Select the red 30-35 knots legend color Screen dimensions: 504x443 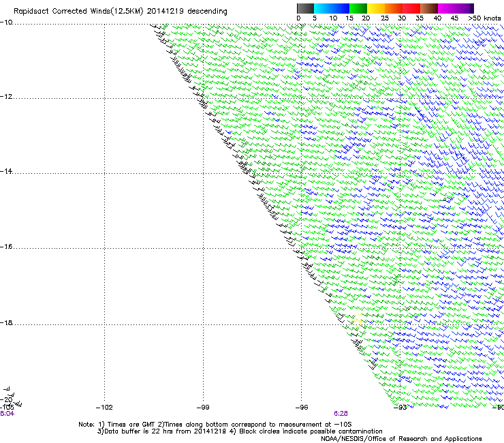411,8
